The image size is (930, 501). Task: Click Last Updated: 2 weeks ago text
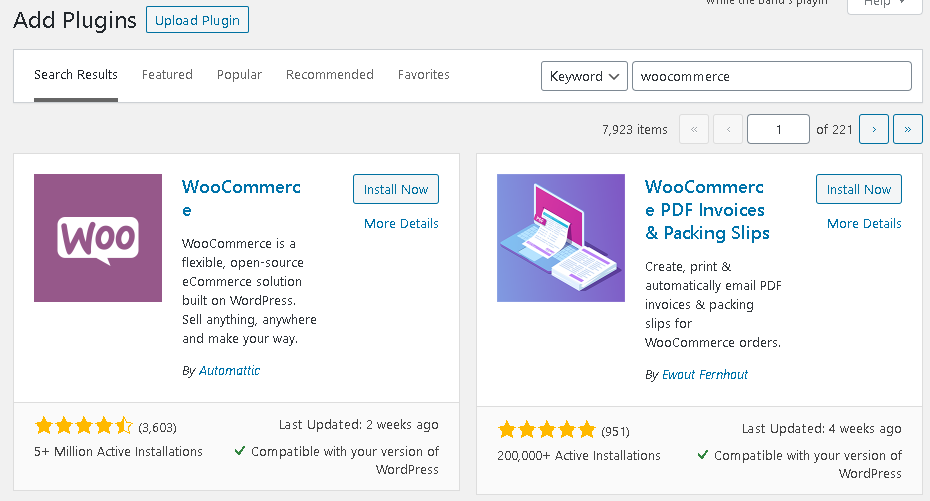(358, 425)
